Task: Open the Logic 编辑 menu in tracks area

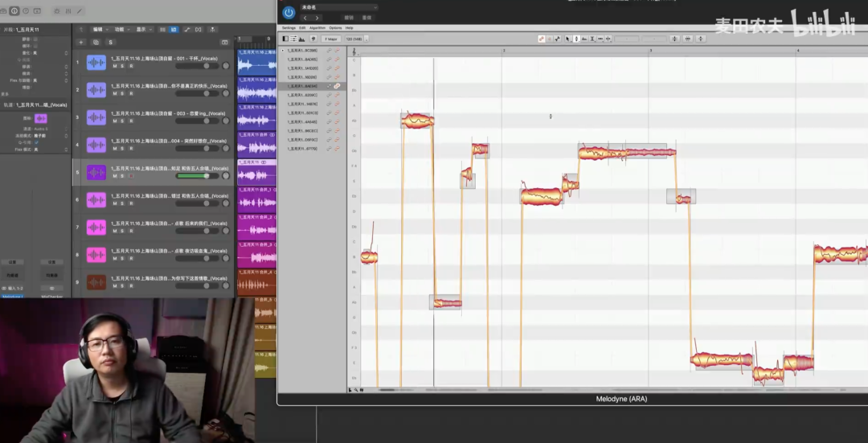Action: [x=99, y=30]
